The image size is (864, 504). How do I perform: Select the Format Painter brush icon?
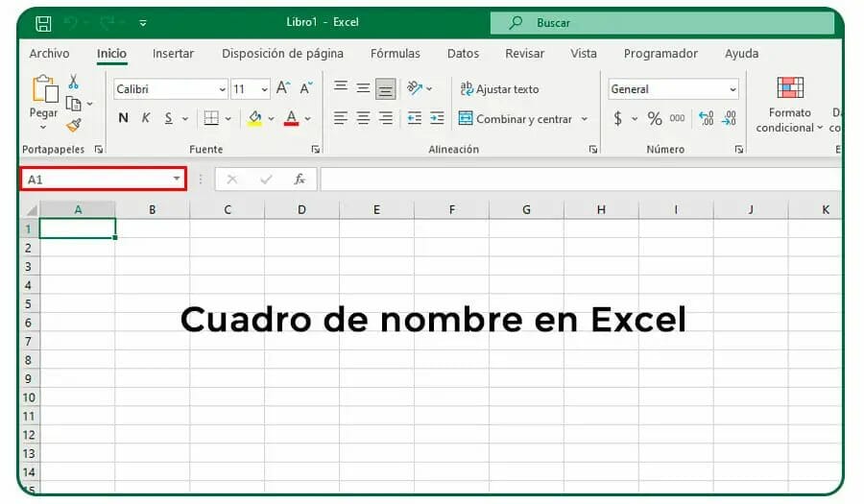tap(73, 126)
